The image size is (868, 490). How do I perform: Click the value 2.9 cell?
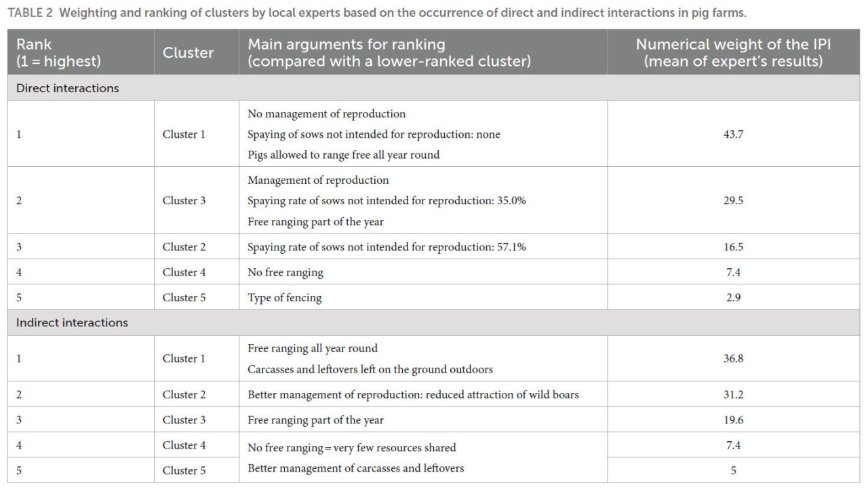coord(733,297)
